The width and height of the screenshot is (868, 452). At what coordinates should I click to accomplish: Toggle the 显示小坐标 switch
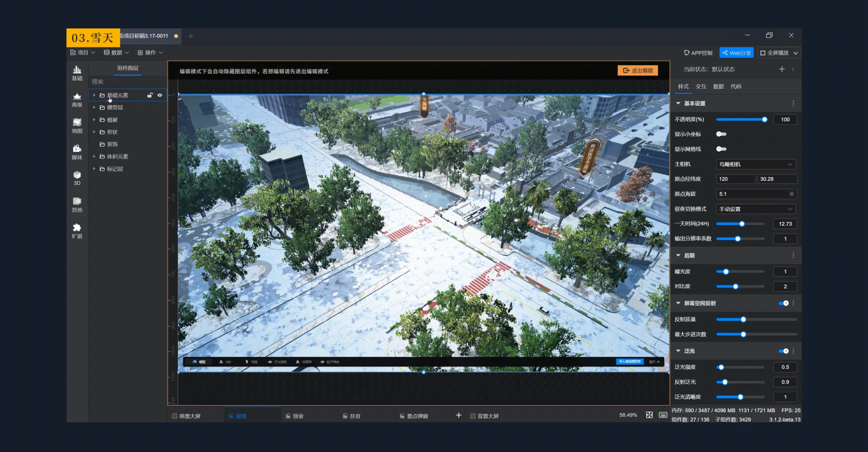pos(721,134)
